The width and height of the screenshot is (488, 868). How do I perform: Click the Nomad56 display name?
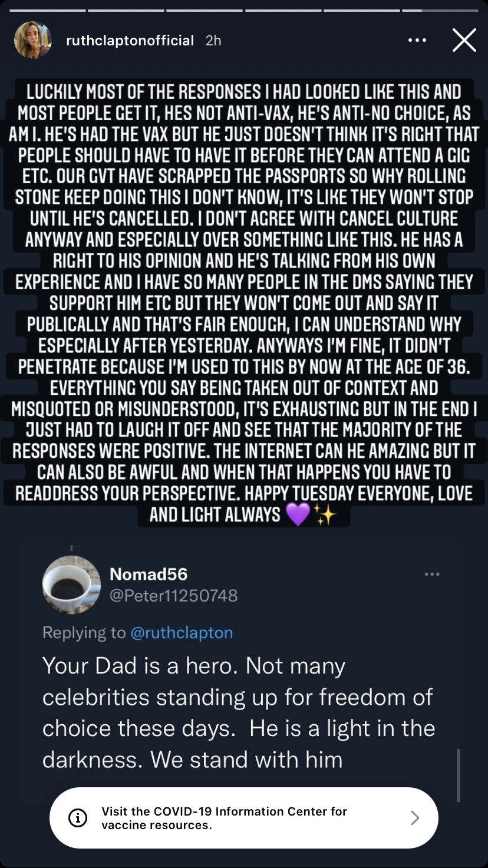(149, 574)
